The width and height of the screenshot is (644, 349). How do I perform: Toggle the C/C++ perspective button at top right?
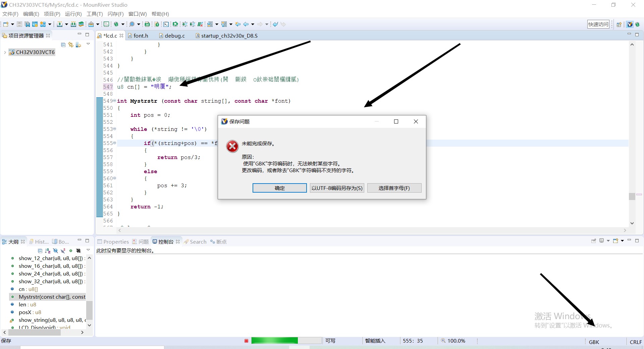click(x=630, y=24)
